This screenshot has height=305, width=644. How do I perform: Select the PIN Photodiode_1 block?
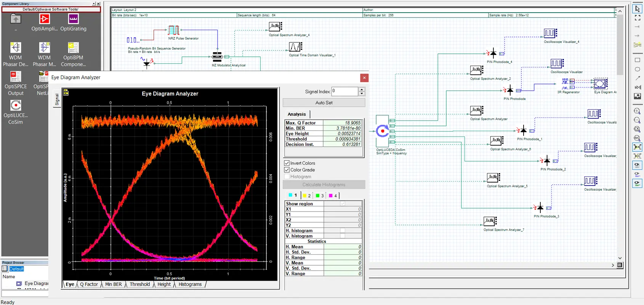[x=523, y=130]
